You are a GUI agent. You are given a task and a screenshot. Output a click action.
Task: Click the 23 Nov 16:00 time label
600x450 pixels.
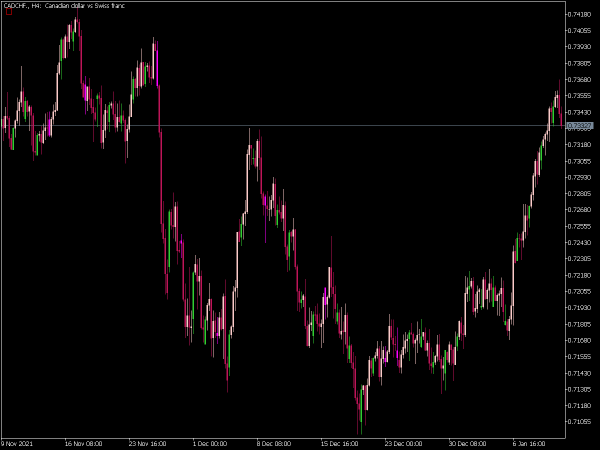pyautogui.click(x=147, y=444)
